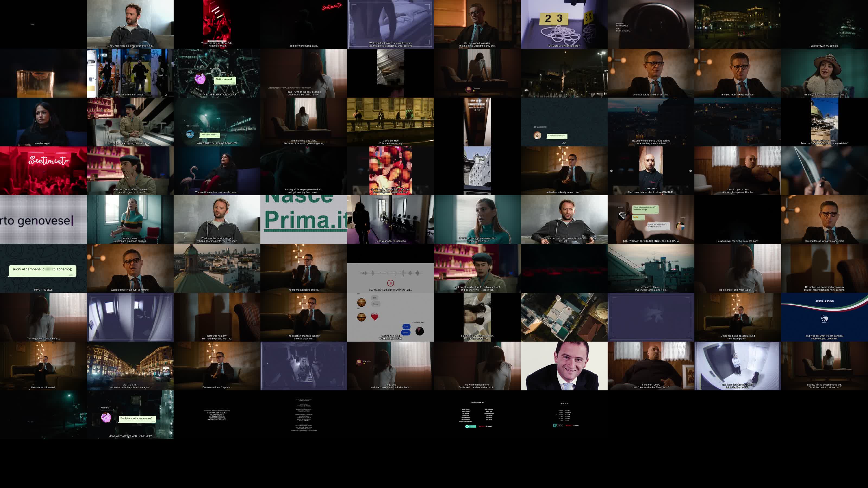Viewport: 868px width, 488px height.
Task: Select the pixelated red photo thumbnail
Action: [x=390, y=171]
